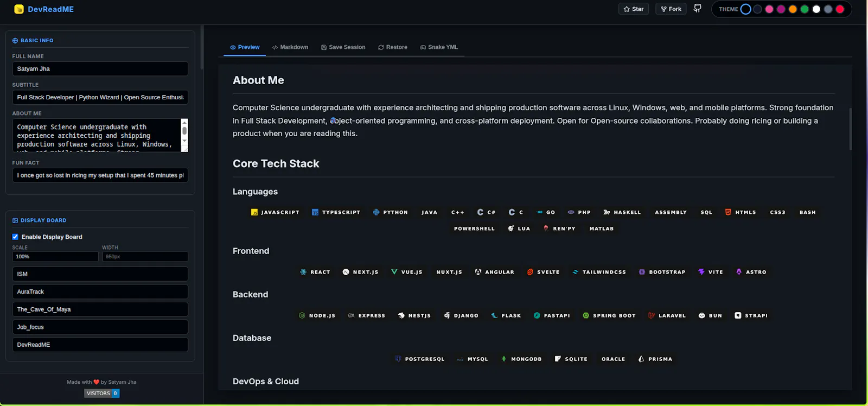Click the Laravel backend badge
This screenshot has width=868, height=406.
667,315
